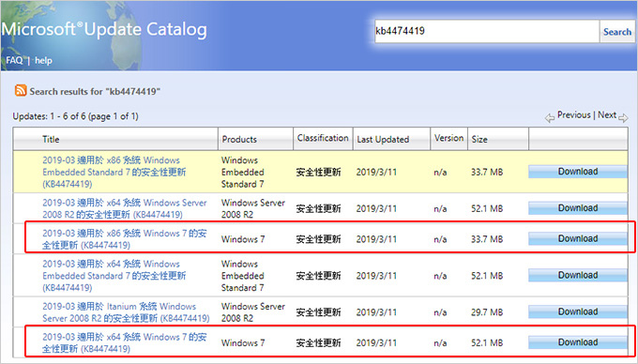
Task: Click the 29.7 MB size cell
Action: pyautogui.click(x=487, y=312)
